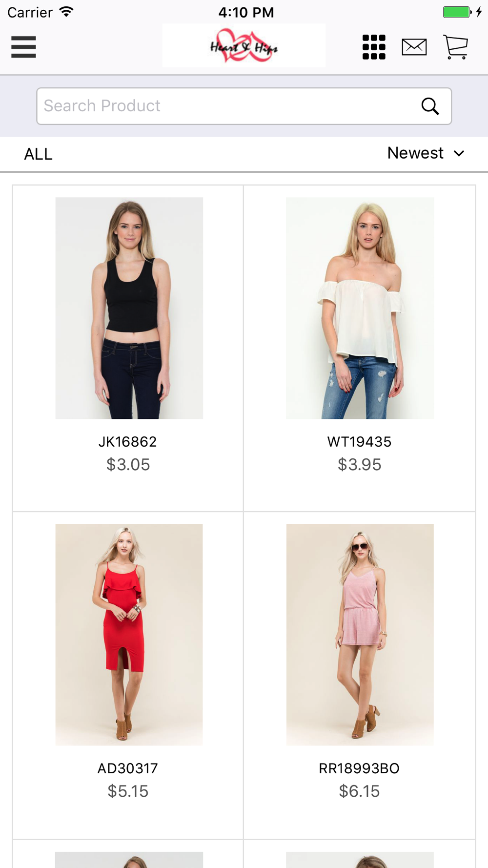Open pink romper product image
The width and height of the screenshot is (488, 868).
pos(360,635)
